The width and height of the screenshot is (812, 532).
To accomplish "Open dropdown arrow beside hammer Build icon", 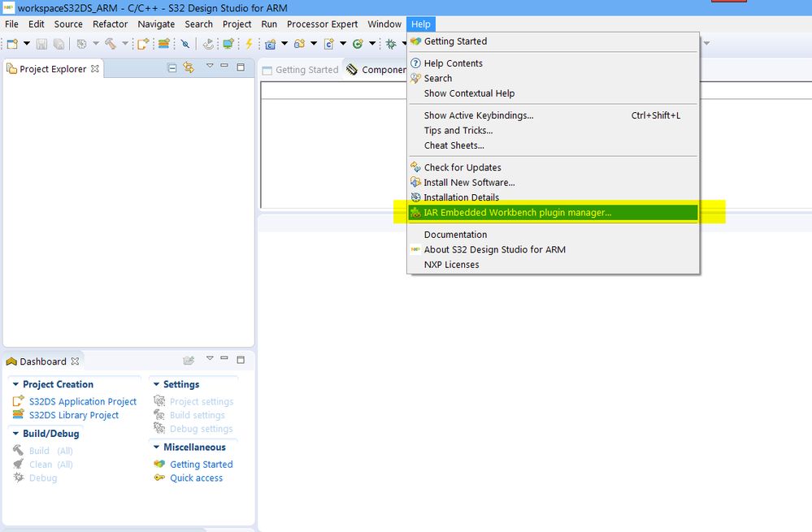I will coord(125,44).
